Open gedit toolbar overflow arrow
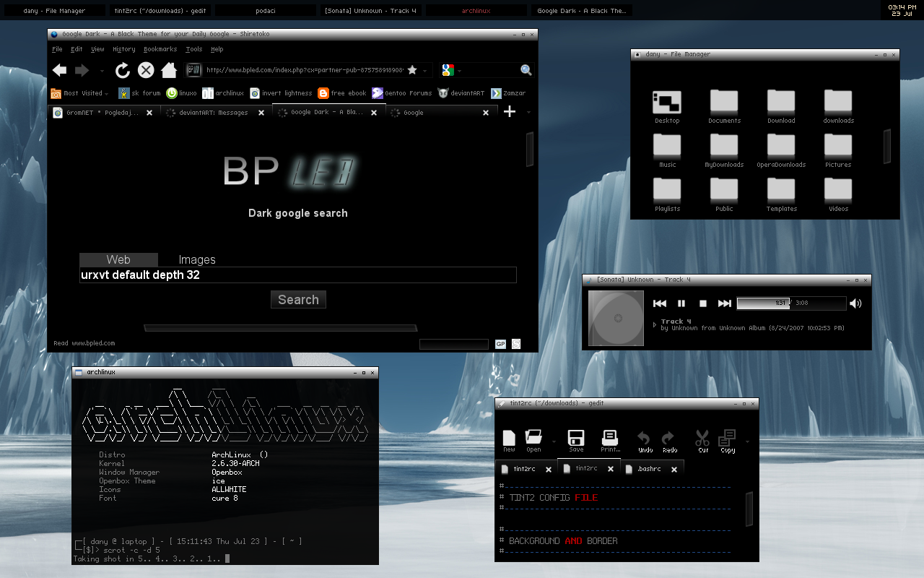924x578 pixels. pos(747,441)
